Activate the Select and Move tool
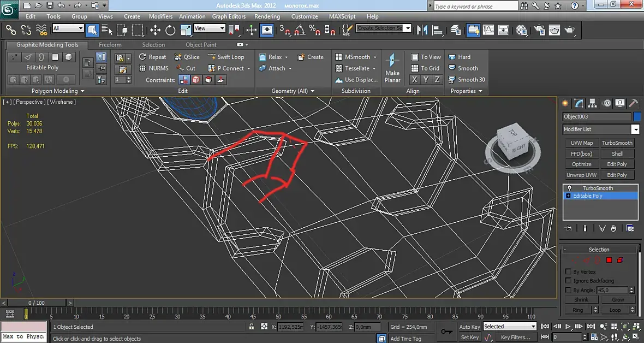Image resolution: width=644 pixels, height=343 pixels. tap(156, 30)
